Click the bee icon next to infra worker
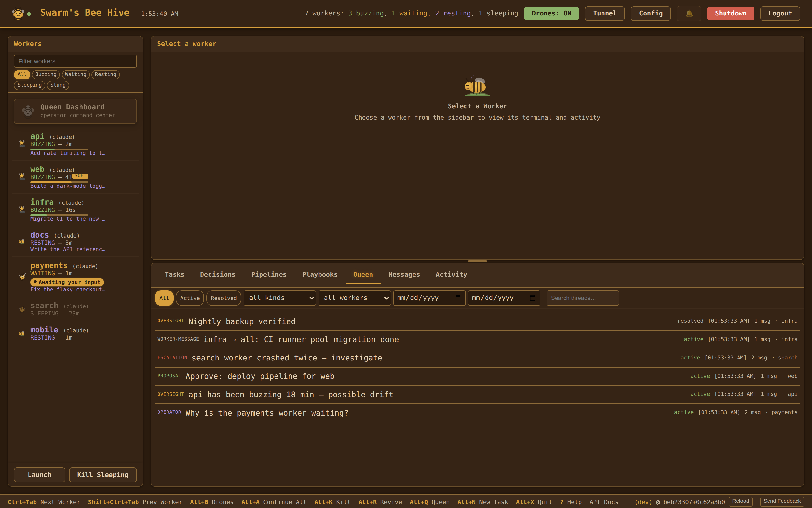This screenshot has height=508, width=812. 22,209
